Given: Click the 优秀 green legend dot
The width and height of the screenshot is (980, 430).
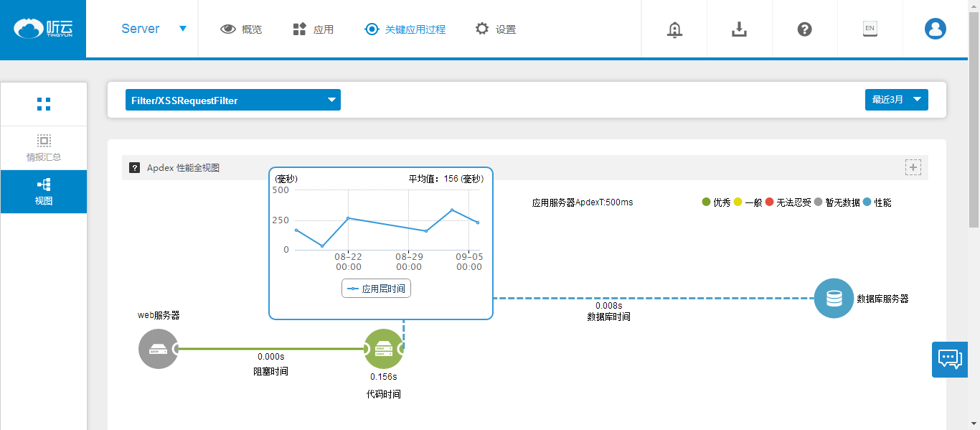Looking at the screenshot, I should tap(706, 202).
